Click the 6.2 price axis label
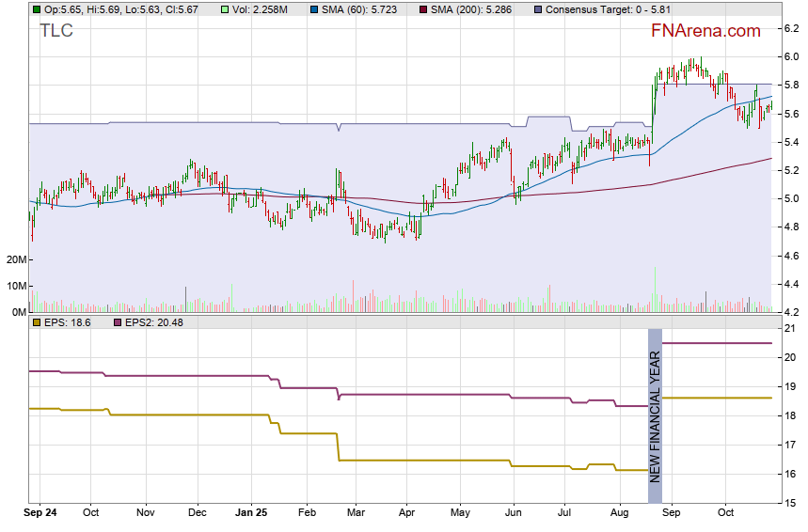 click(791, 29)
